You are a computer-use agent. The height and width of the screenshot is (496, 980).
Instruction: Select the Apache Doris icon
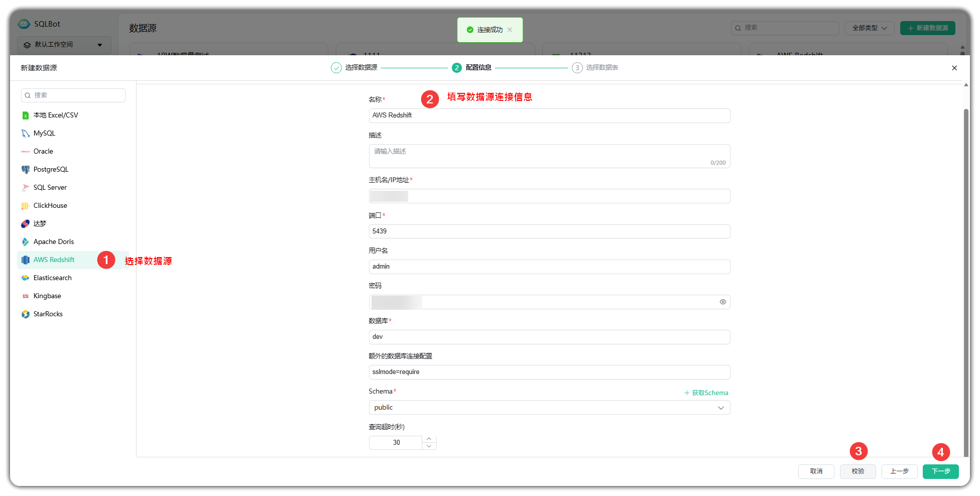[26, 242]
